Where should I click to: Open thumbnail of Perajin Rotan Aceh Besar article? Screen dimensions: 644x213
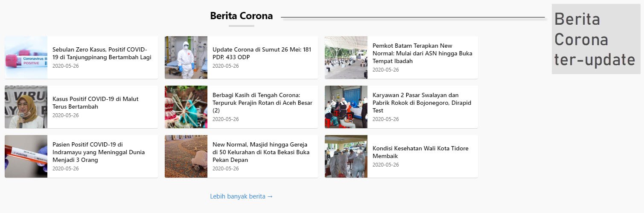[186, 107]
